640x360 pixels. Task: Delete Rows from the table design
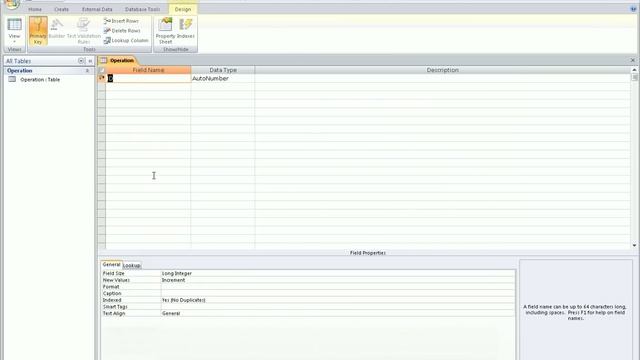pyautogui.click(x=122, y=31)
